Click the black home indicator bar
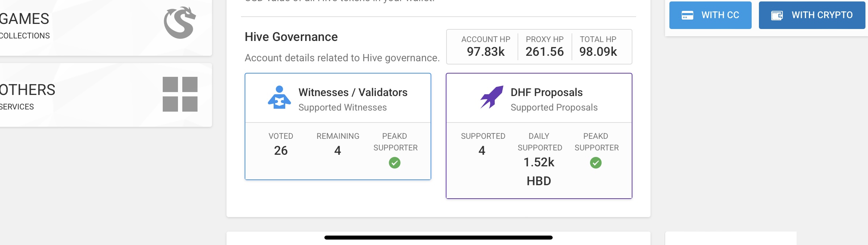 (x=438, y=238)
